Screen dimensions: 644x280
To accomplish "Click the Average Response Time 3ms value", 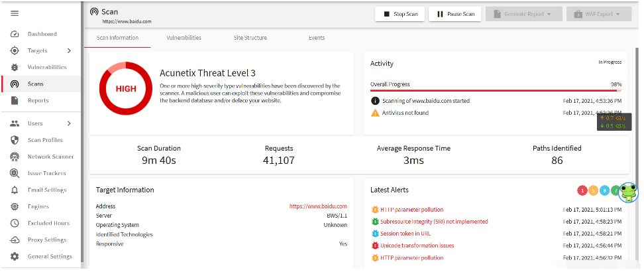I will coord(413,161).
